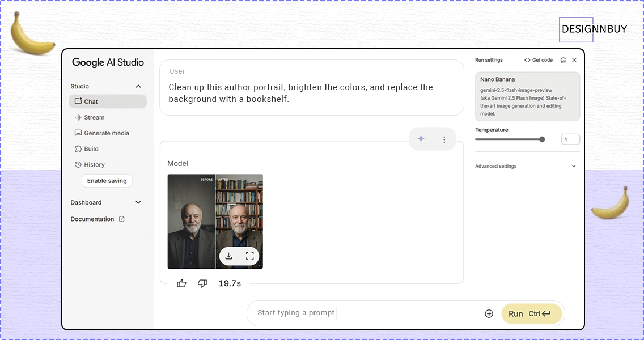
Task: Click the Run settings heading
Action: (489, 60)
